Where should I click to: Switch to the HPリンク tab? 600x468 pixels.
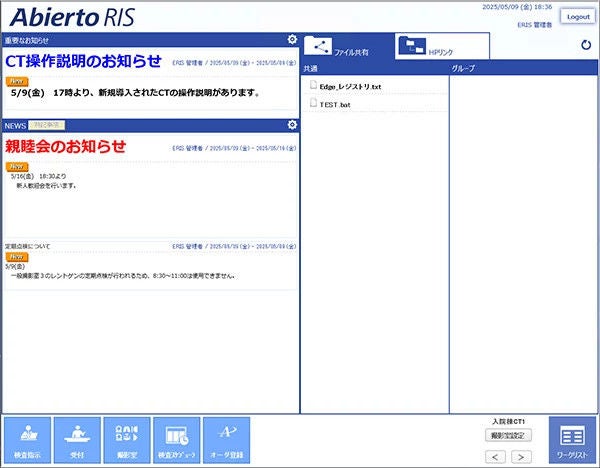(x=442, y=46)
